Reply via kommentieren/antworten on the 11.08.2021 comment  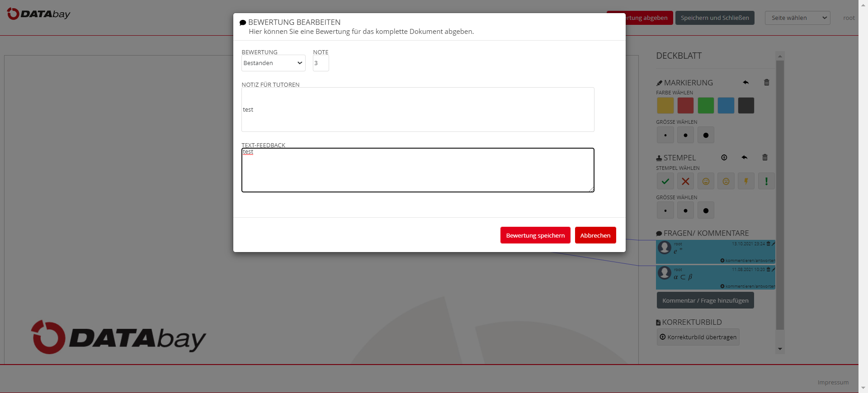(x=748, y=286)
